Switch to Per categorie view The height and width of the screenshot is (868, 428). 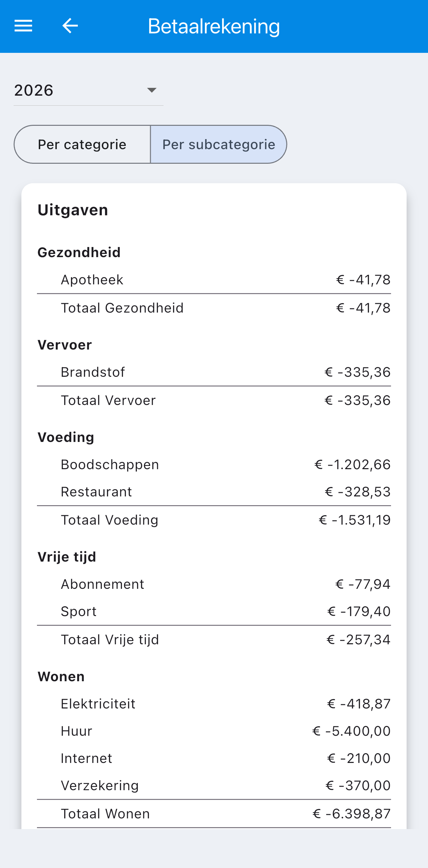(82, 144)
